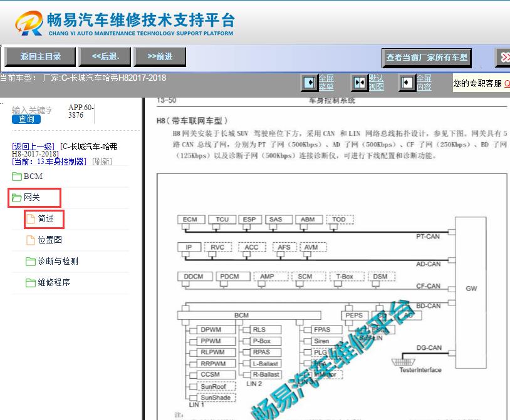510x420 pixels.
Task: Click the TCU node in diagram
Action: [222, 220]
